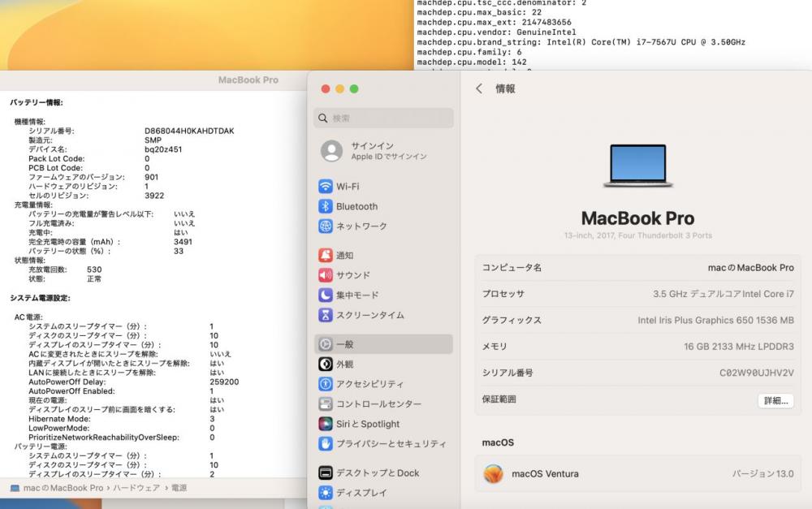Open スクリーンタイム hourglass icon

tap(326, 315)
